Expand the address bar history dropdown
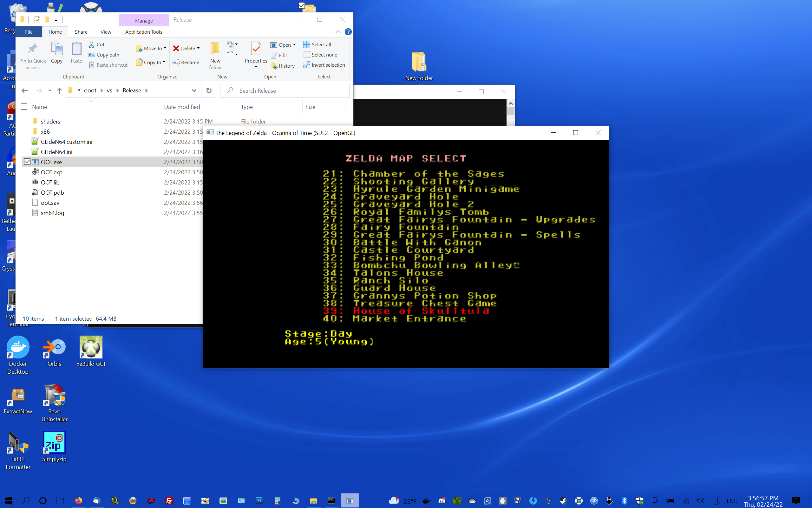812x508 pixels. click(194, 90)
